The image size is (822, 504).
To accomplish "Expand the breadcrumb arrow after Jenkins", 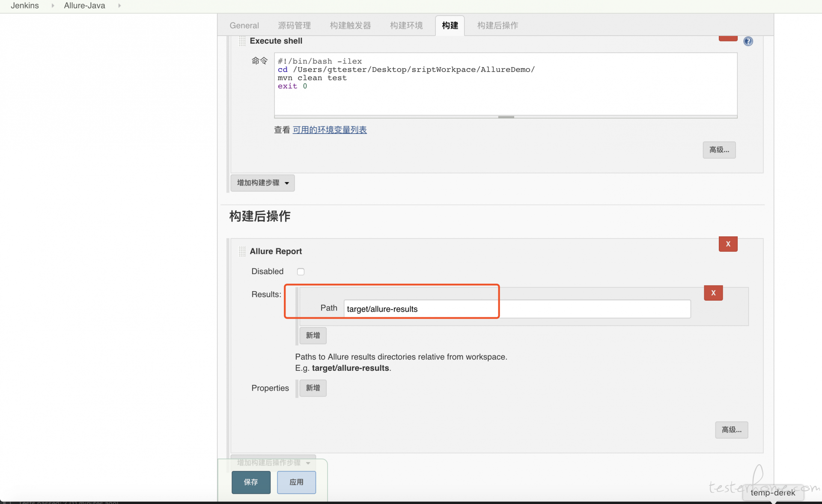I will (x=53, y=6).
